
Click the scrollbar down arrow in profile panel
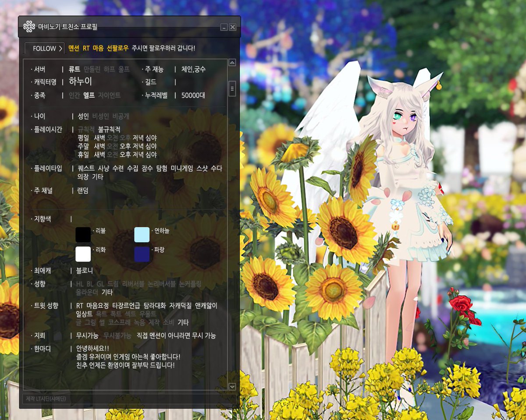click(232, 387)
